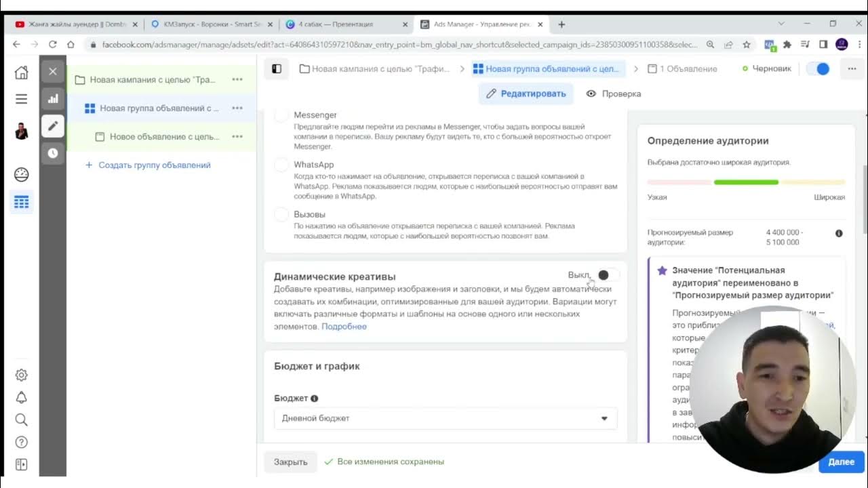
Task: Switch to Редактировать tab
Action: pos(526,94)
